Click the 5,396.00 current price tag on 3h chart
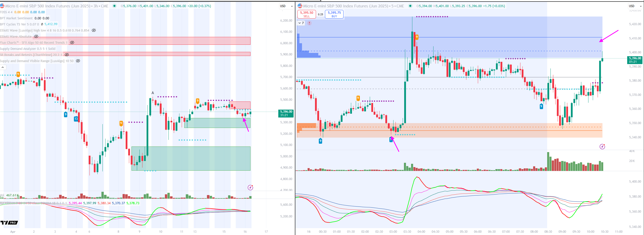Viewport: 644px width, 235px height. click(x=286, y=113)
